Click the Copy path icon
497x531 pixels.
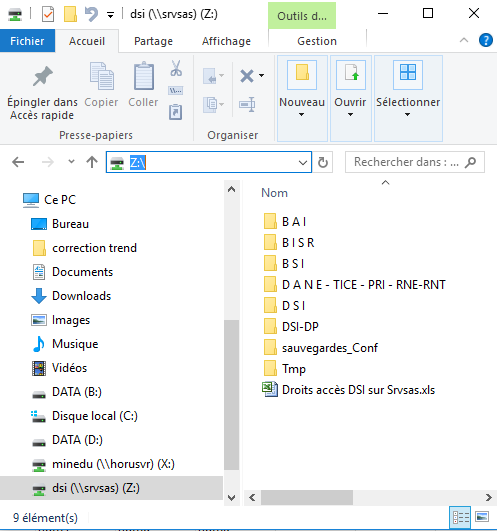[x=175, y=90]
